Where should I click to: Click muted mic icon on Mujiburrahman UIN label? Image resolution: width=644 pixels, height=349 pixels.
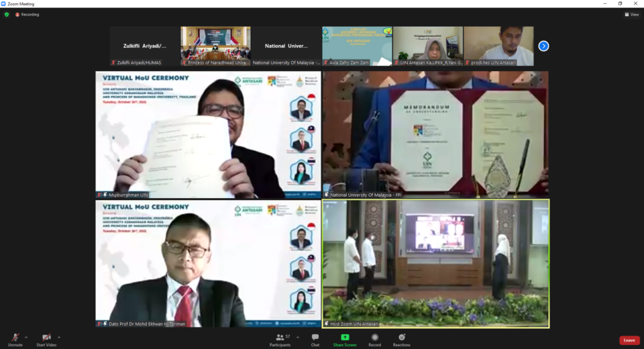[x=99, y=195]
